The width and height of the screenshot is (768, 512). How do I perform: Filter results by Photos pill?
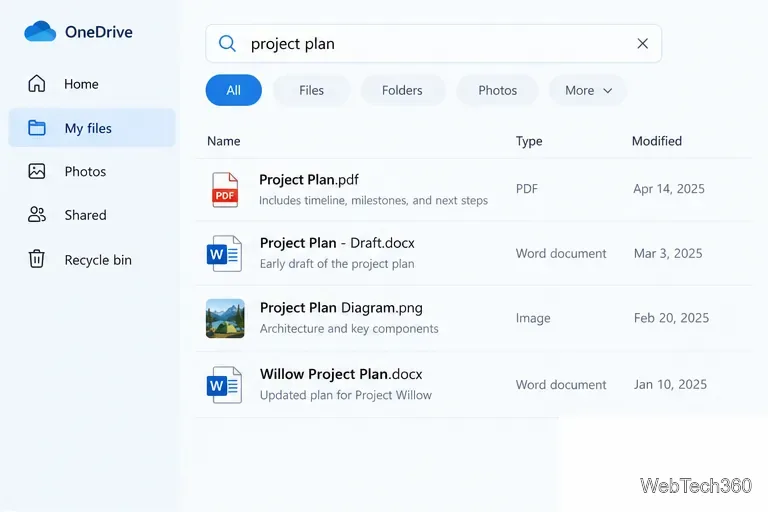point(498,90)
